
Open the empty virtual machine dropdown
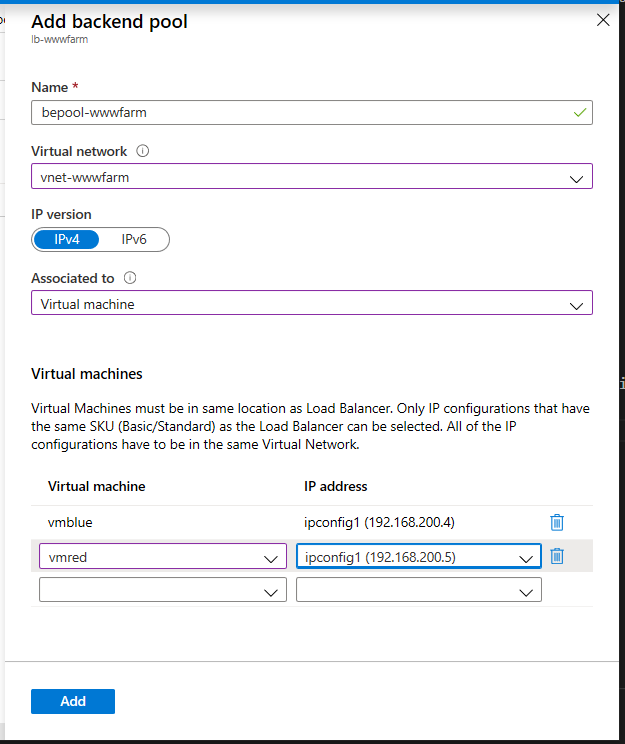coord(162,591)
